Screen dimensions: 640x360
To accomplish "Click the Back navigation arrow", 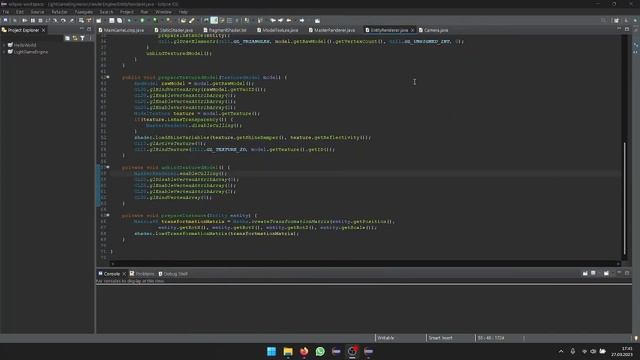I will coord(289,20).
